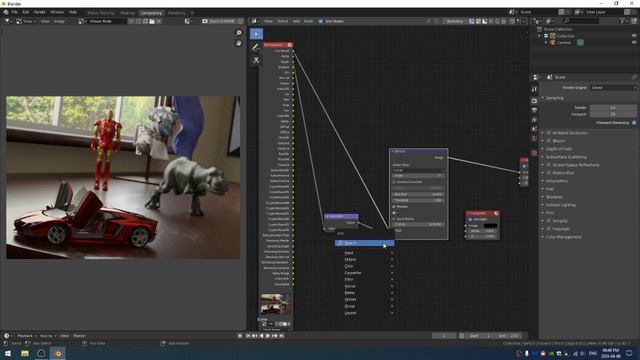Click the Blender icon in the taskbar

pos(58,353)
